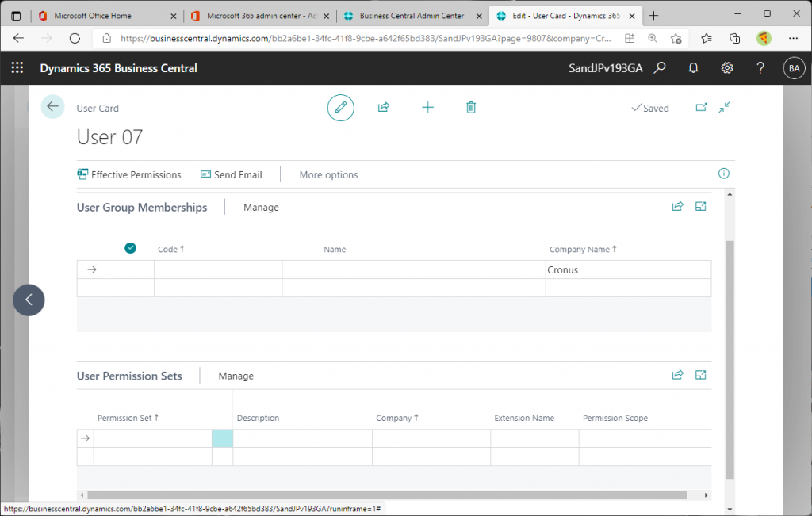Refresh the browser page

click(75, 38)
